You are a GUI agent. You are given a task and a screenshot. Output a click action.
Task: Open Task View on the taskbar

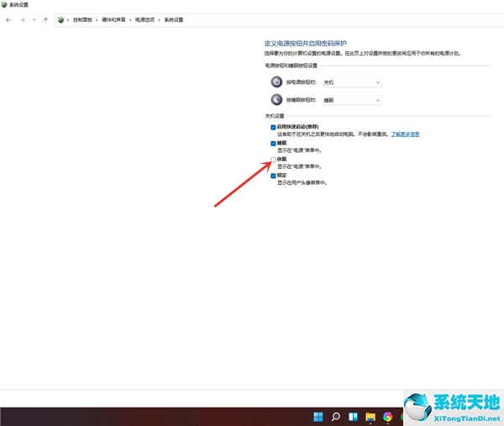pos(353,417)
